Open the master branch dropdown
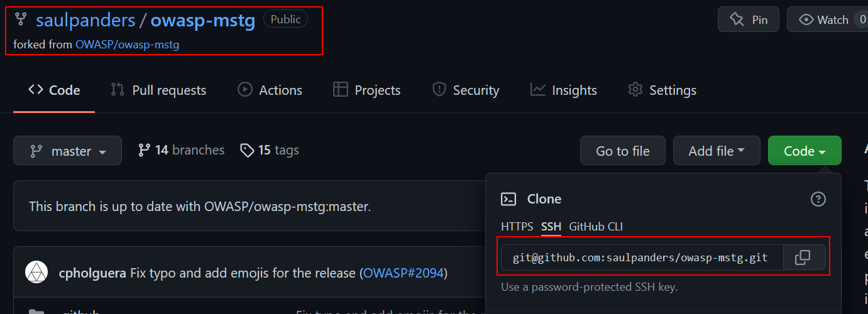The height and width of the screenshot is (314, 868). pyautogui.click(x=67, y=151)
